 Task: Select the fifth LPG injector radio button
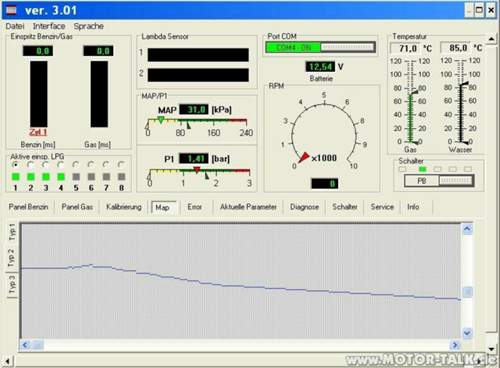click(76, 165)
